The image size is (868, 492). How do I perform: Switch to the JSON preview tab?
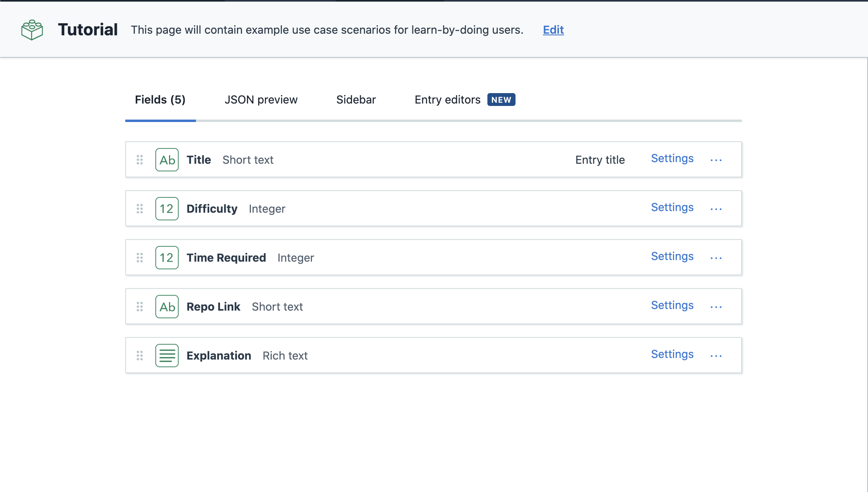(261, 100)
